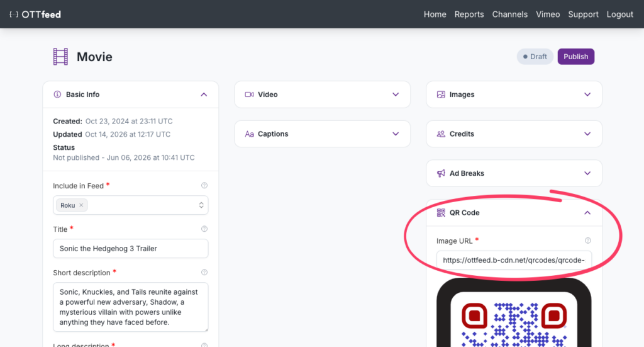Expand the Images panel
This screenshot has height=347, width=644.
click(587, 94)
